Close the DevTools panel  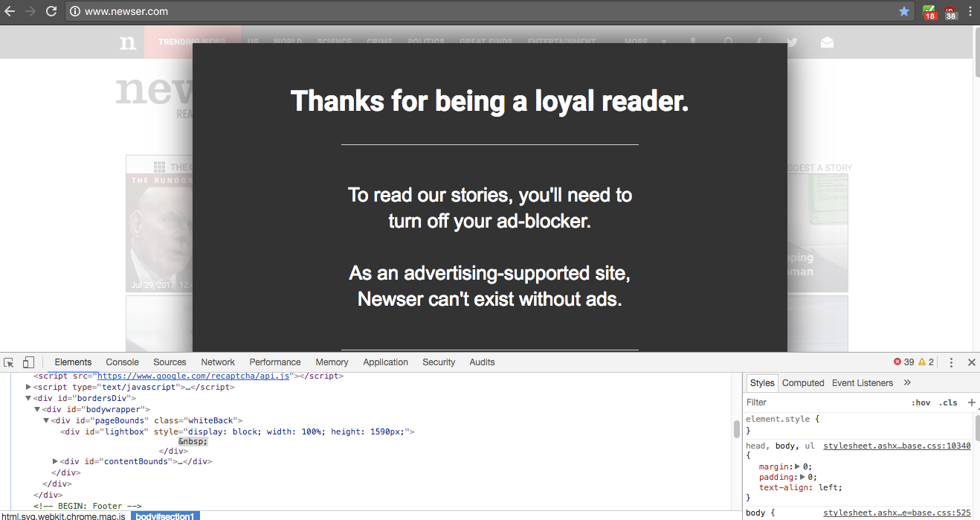[971, 362]
